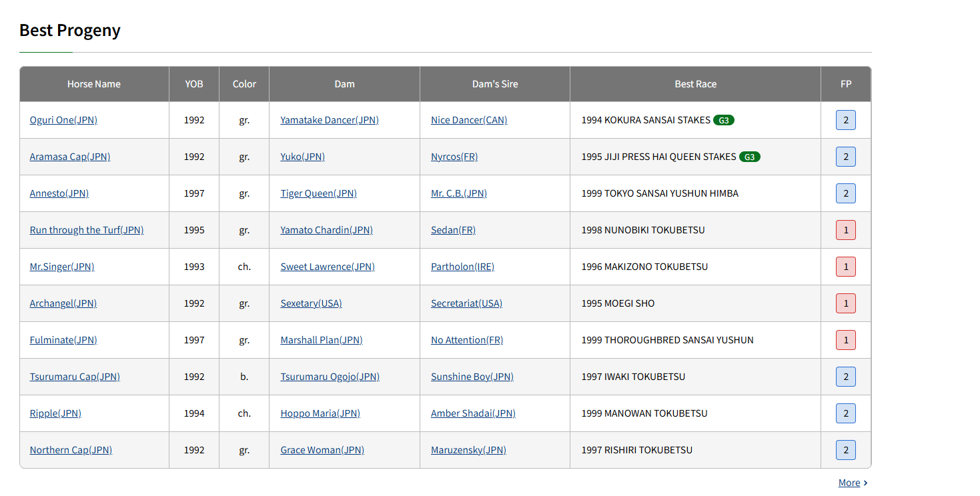Click the Dam's Sire column header
This screenshot has height=496, width=980.
click(495, 84)
